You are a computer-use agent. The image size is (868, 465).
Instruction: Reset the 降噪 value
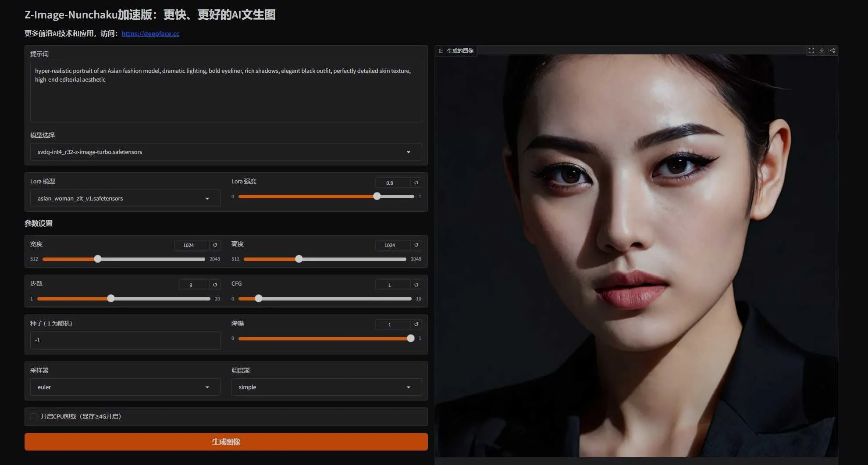(x=416, y=324)
